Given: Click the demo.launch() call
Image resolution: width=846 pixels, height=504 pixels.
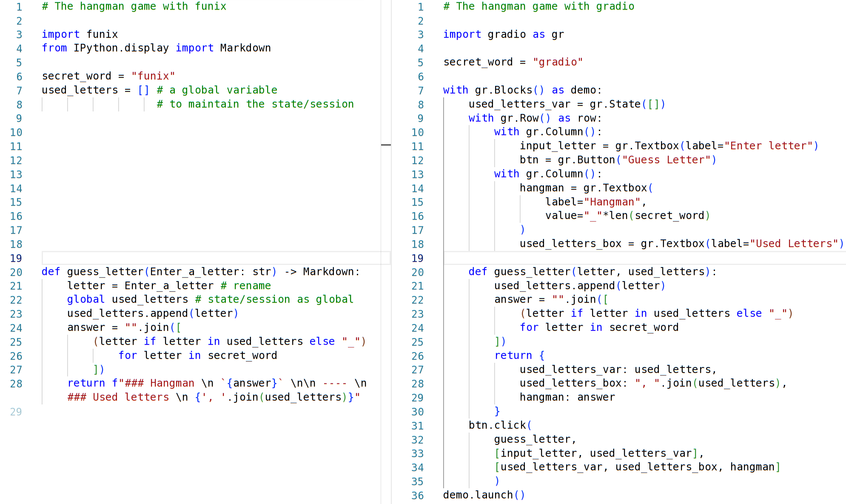Looking at the screenshot, I should (484, 495).
